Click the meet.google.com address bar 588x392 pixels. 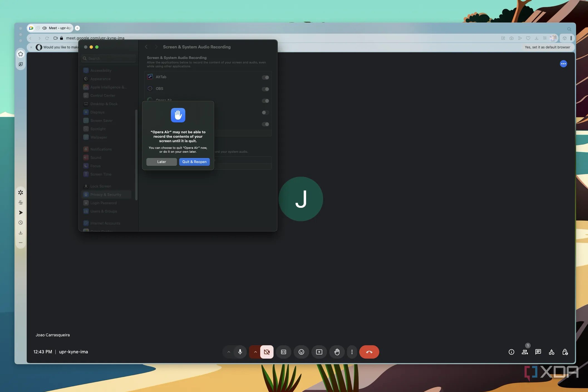(95, 38)
